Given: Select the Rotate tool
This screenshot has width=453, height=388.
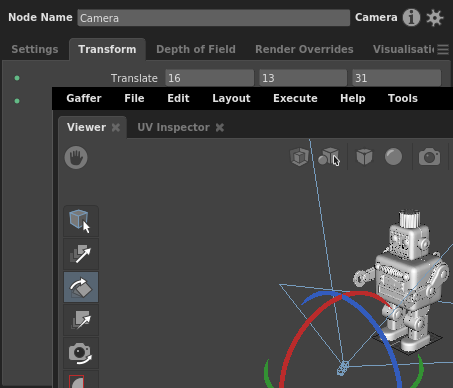Looking at the screenshot, I should [81, 287].
